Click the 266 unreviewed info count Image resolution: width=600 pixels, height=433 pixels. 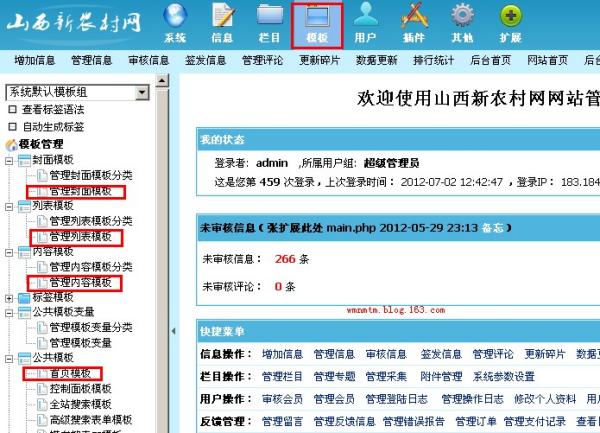(x=285, y=259)
